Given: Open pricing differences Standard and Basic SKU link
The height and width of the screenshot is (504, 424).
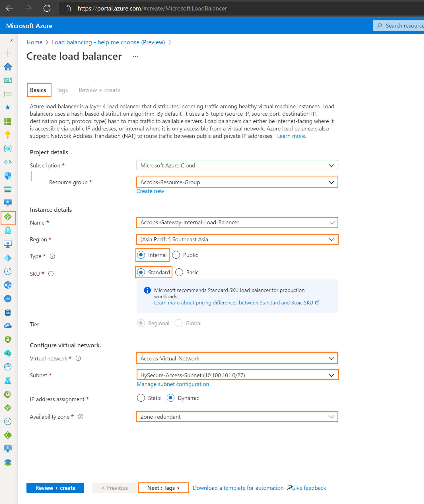Looking at the screenshot, I should click(236, 303).
